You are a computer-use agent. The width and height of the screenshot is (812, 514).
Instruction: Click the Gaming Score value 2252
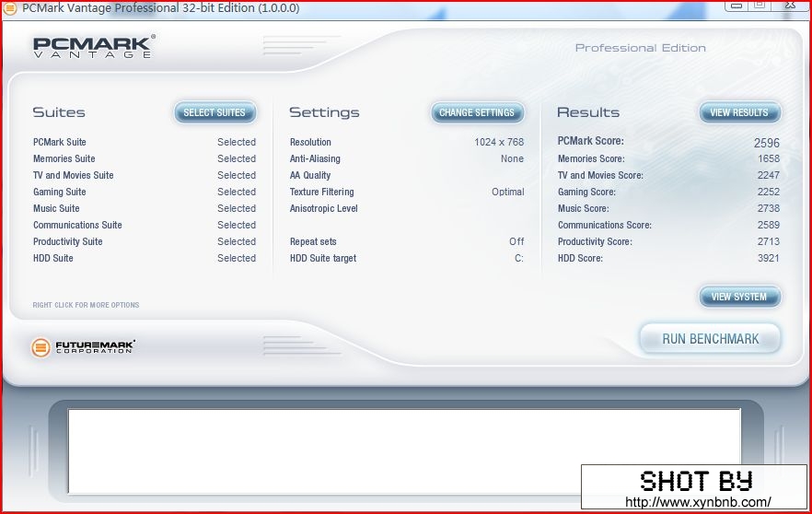[769, 192]
